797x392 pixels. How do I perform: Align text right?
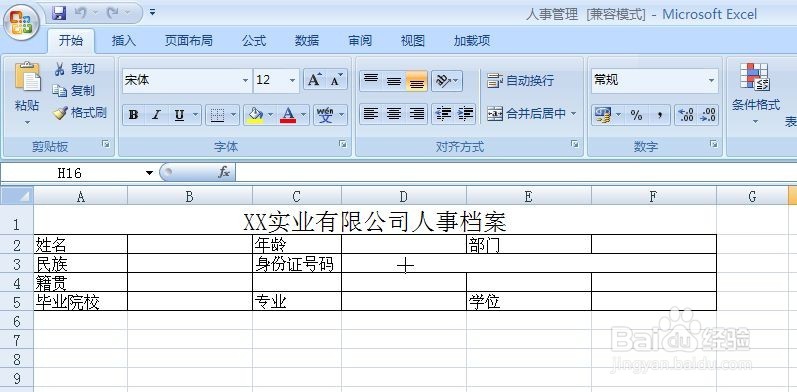pos(416,114)
